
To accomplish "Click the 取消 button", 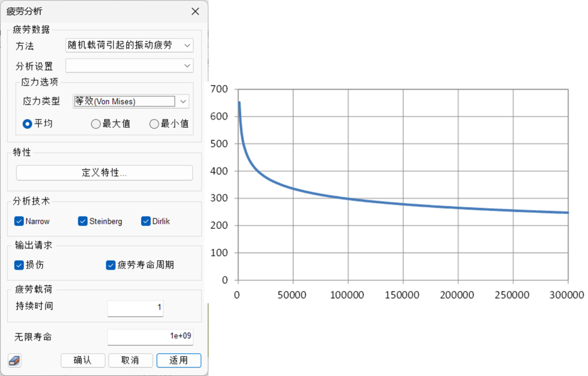I will tap(130, 360).
